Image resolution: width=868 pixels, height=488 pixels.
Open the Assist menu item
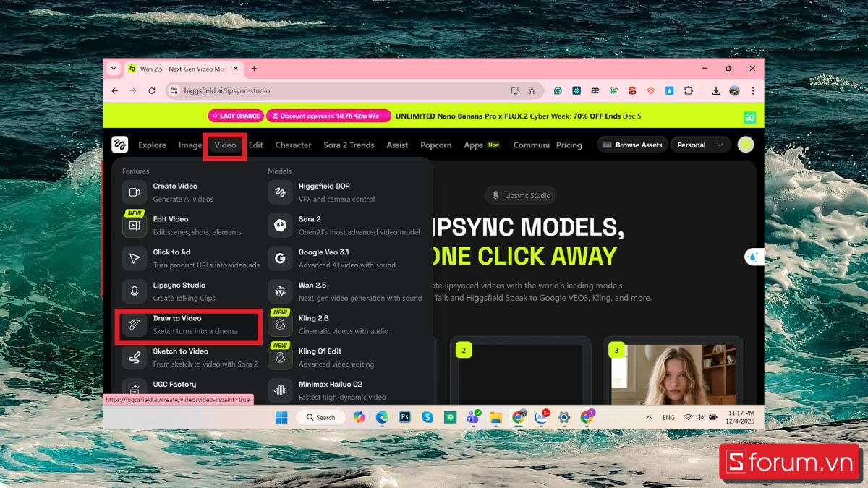[397, 145]
